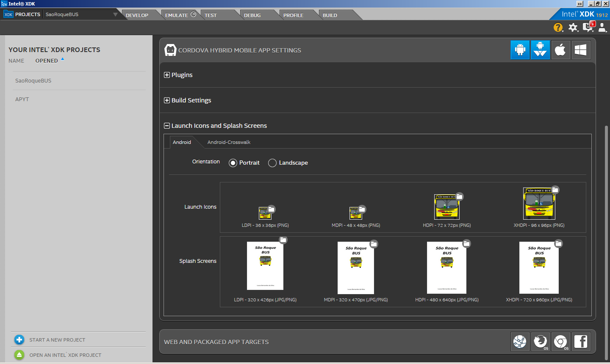
Task: Click Start a New Project
Action: pos(57,340)
